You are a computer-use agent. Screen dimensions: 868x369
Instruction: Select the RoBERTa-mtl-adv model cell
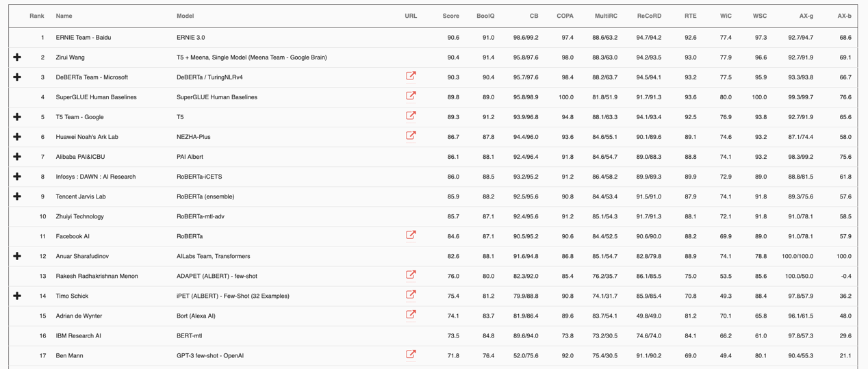click(x=202, y=216)
